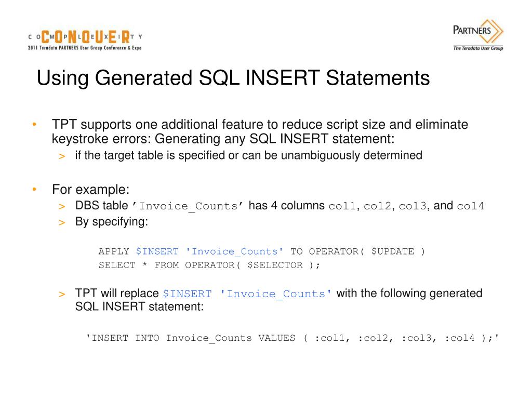Click the generated 'INSERT INTO Invoice_Counts VALUES' statement

tap(292, 338)
